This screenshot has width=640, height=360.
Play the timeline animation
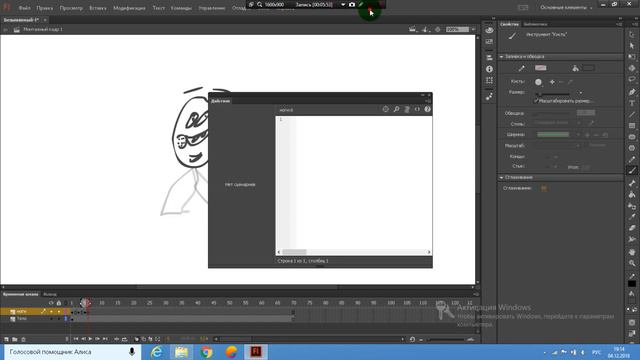coord(90,339)
